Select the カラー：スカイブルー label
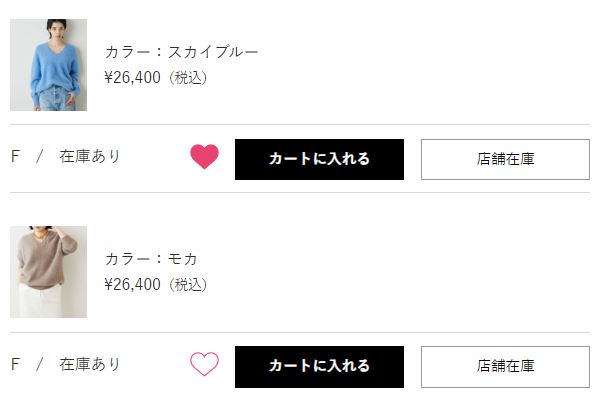601x397 pixels. click(182, 52)
